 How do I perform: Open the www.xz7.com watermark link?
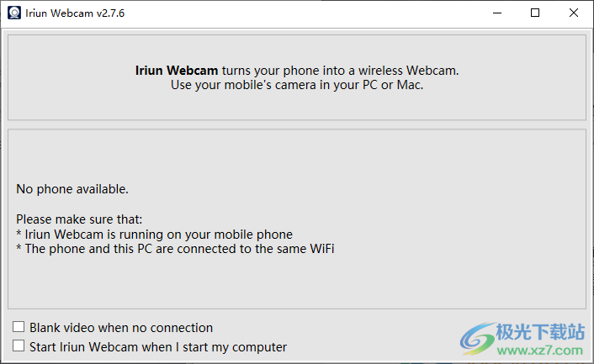[540, 350]
